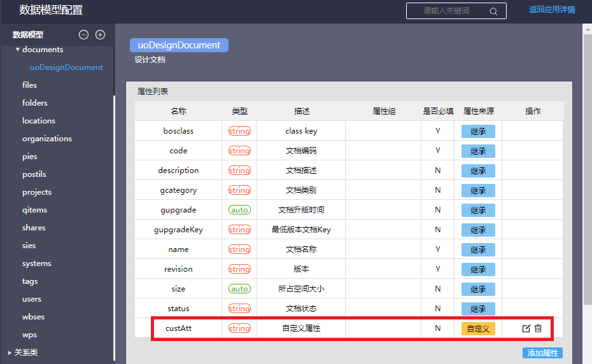Select systems in the sidebar
The width and height of the screenshot is (592, 364).
pyautogui.click(x=37, y=263)
